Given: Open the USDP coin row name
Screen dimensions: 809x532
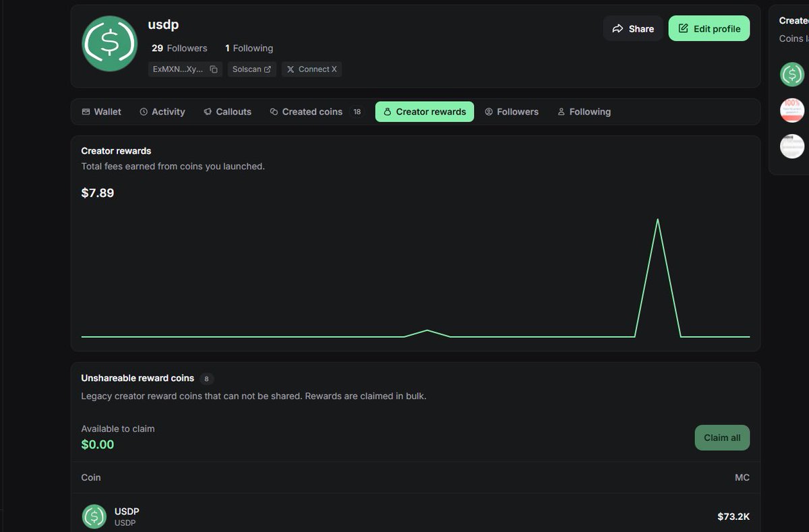Looking at the screenshot, I should point(127,511).
